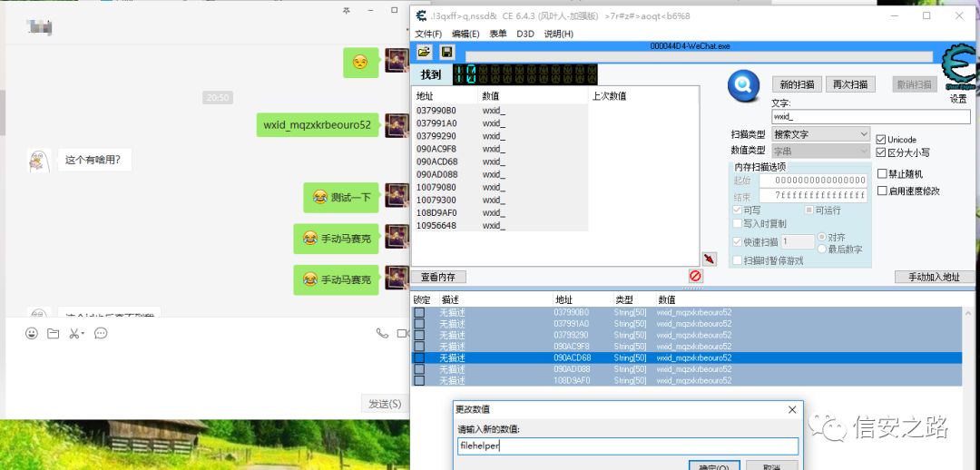Click the 结束 end address field
The width and height of the screenshot is (980, 470).
(x=813, y=195)
